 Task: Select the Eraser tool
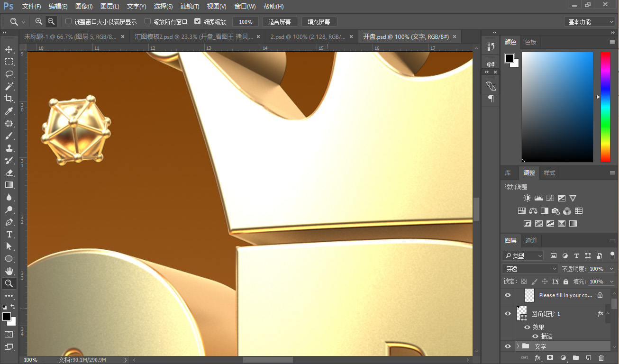(9, 173)
